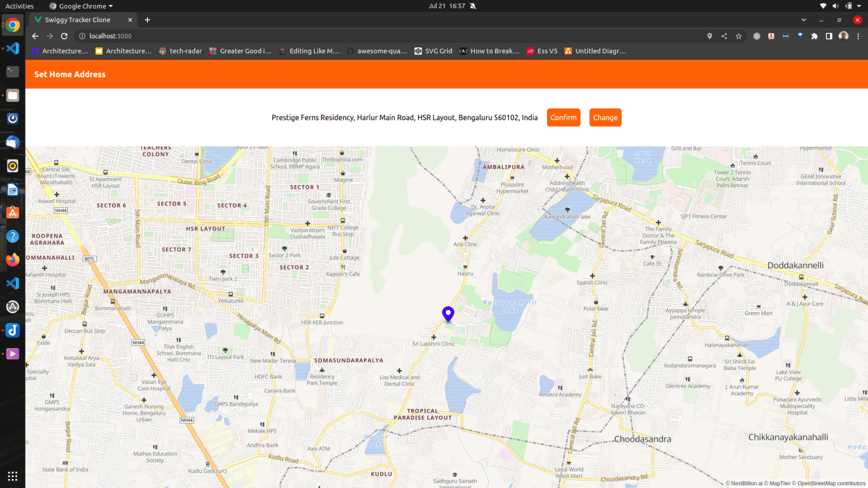Image resolution: width=868 pixels, height=488 pixels.
Task: Click the location permission pin icon
Action: tap(709, 36)
